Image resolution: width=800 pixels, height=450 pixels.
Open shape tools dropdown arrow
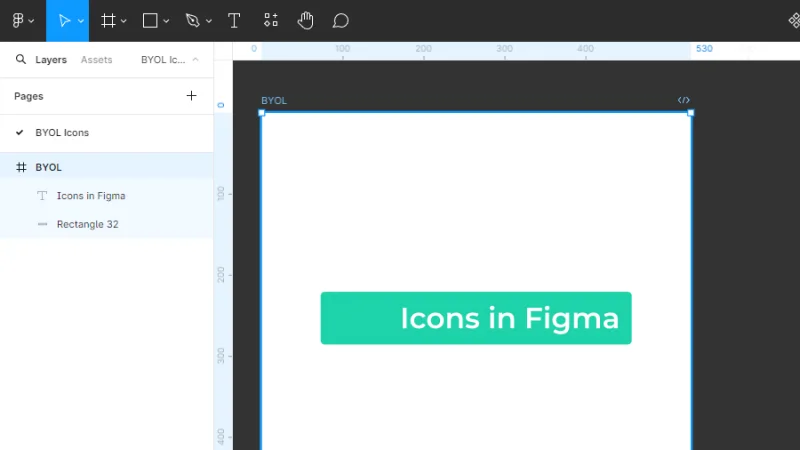click(x=166, y=21)
